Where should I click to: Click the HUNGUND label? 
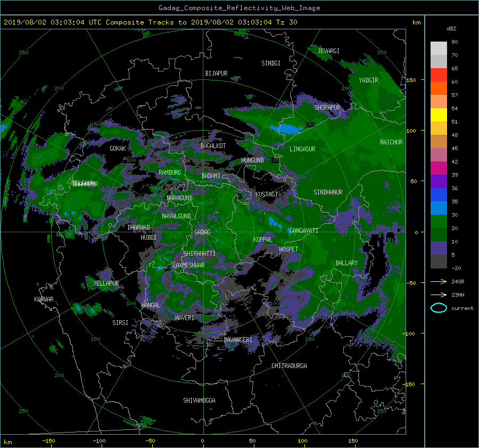pyautogui.click(x=252, y=160)
